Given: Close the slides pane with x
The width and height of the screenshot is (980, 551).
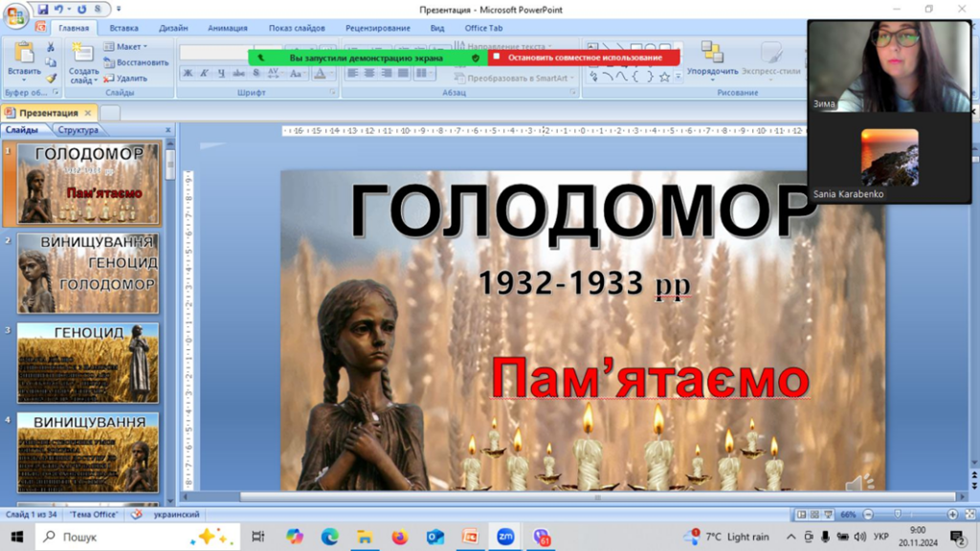Looking at the screenshot, I should pyautogui.click(x=167, y=130).
